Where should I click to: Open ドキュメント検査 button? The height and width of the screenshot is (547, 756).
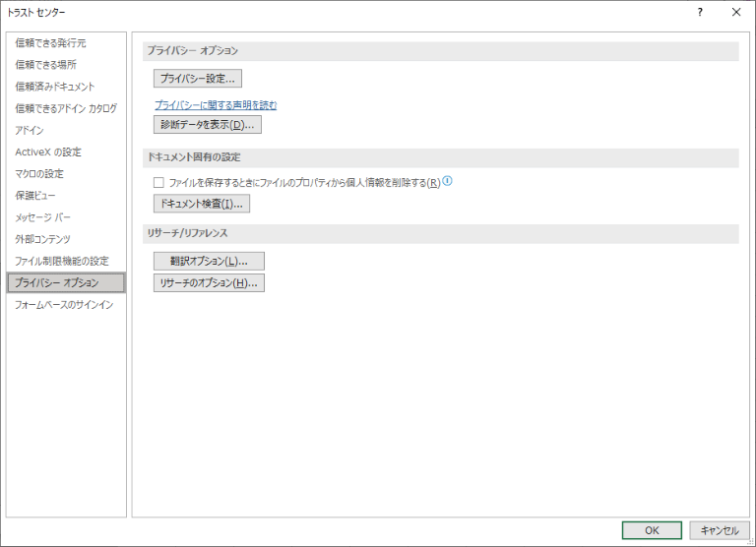[x=202, y=204]
